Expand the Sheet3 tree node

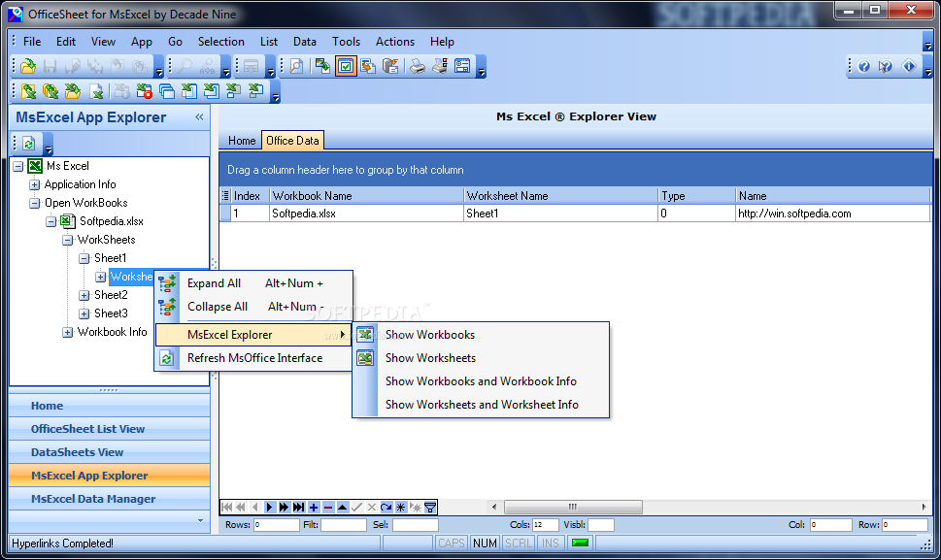point(84,314)
